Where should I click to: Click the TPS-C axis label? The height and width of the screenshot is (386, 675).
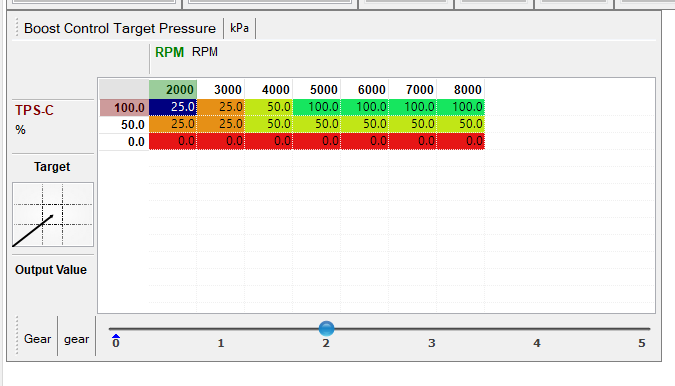point(34,110)
